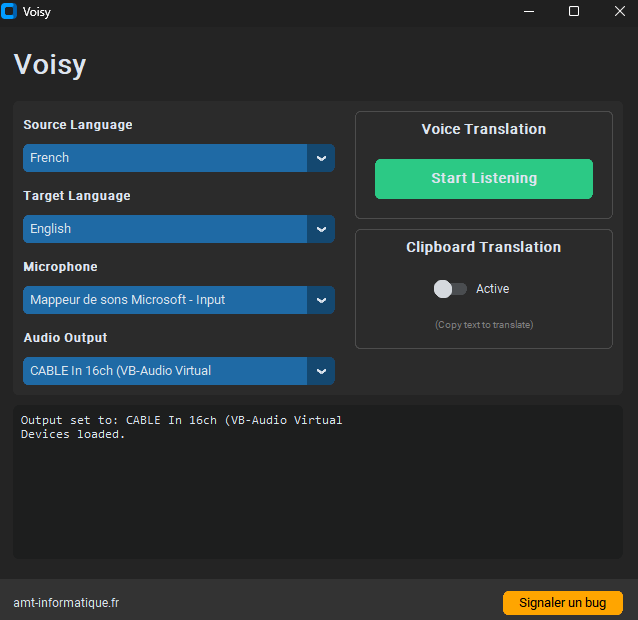Viewport: 638px width, 620px height.
Task: Click the Target Language label
Action: [x=77, y=196]
